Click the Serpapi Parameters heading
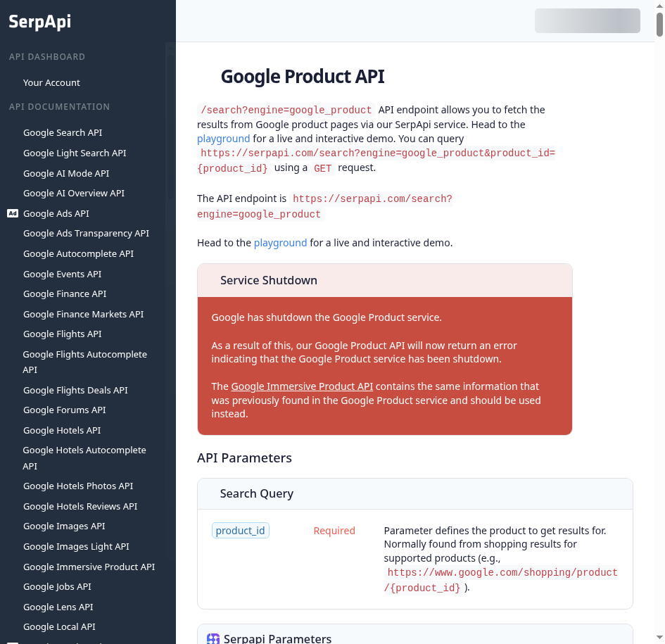This screenshot has height=644, width=665. click(x=277, y=638)
